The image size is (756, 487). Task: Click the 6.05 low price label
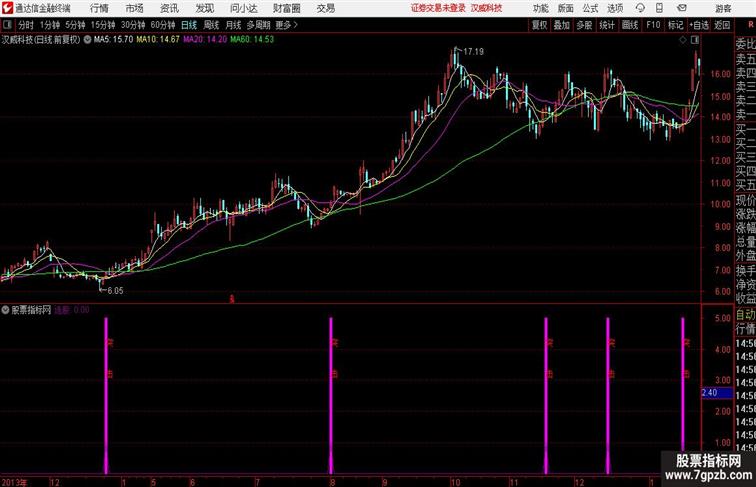(x=115, y=290)
